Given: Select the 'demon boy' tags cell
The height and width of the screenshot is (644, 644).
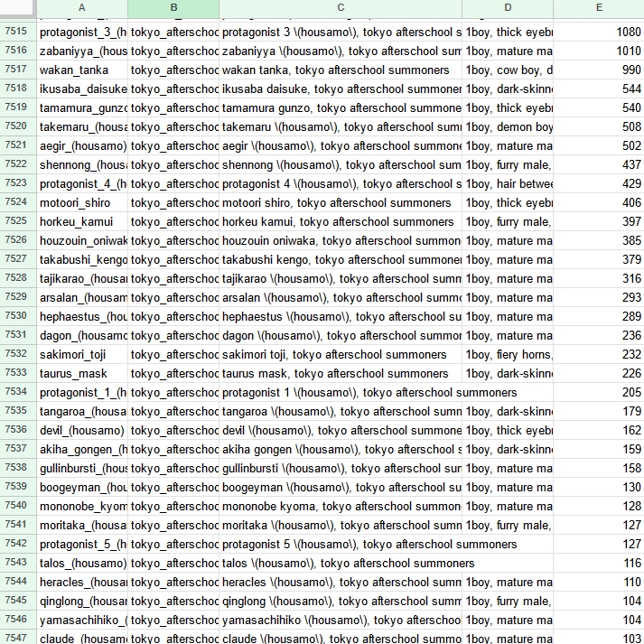Looking at the screenshot, I should [508, 126].
